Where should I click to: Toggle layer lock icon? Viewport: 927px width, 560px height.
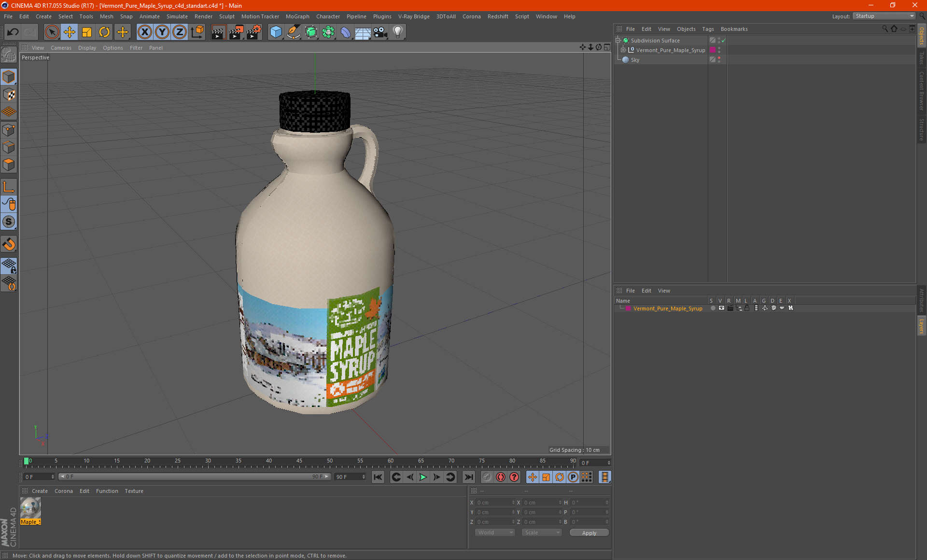pos(747,308)
